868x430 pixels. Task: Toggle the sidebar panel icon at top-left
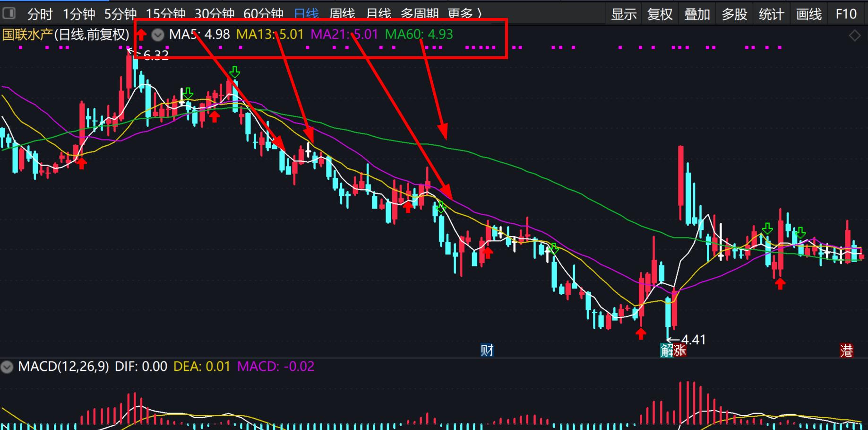[9, 13]
